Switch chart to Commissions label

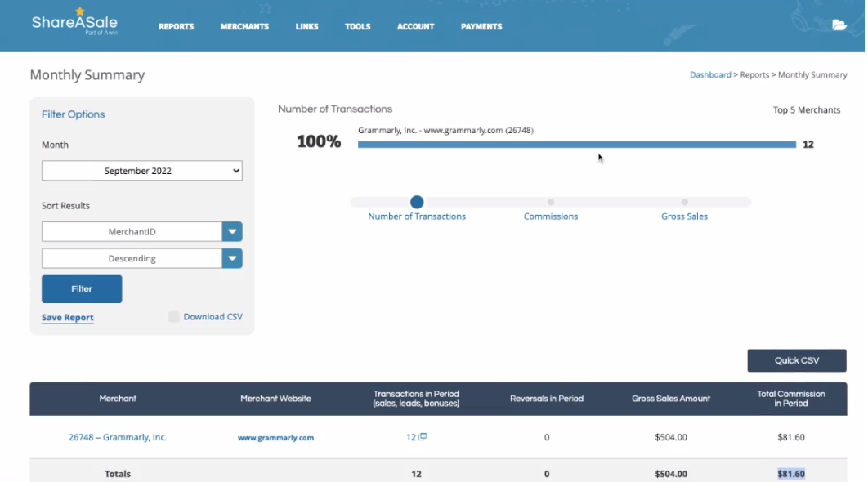tap(551, 216)
